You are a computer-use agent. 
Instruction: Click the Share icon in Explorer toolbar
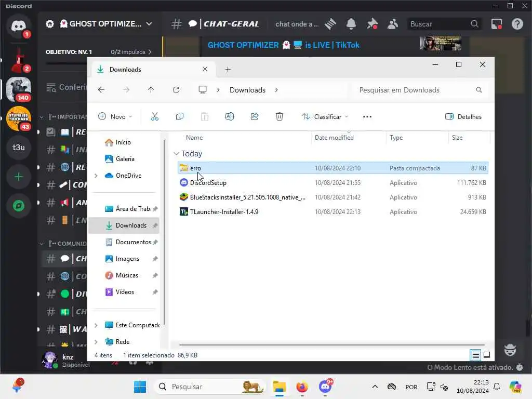click(x=255, y=117)
